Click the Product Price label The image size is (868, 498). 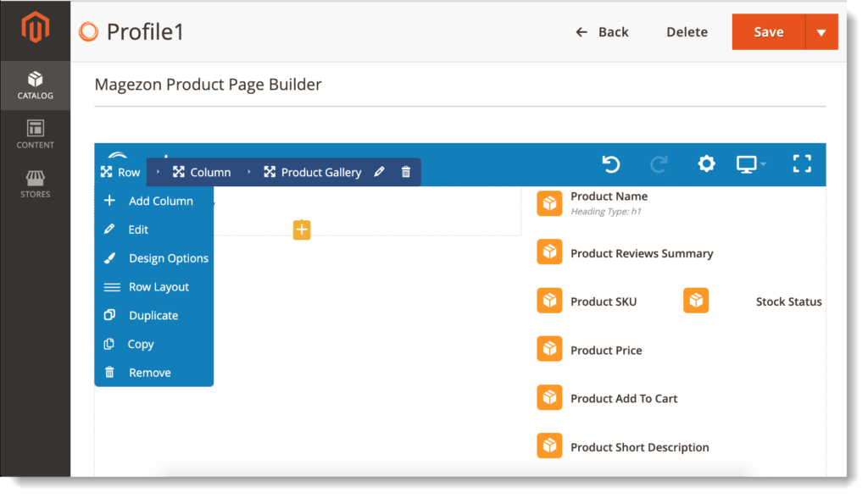(606, 351)
